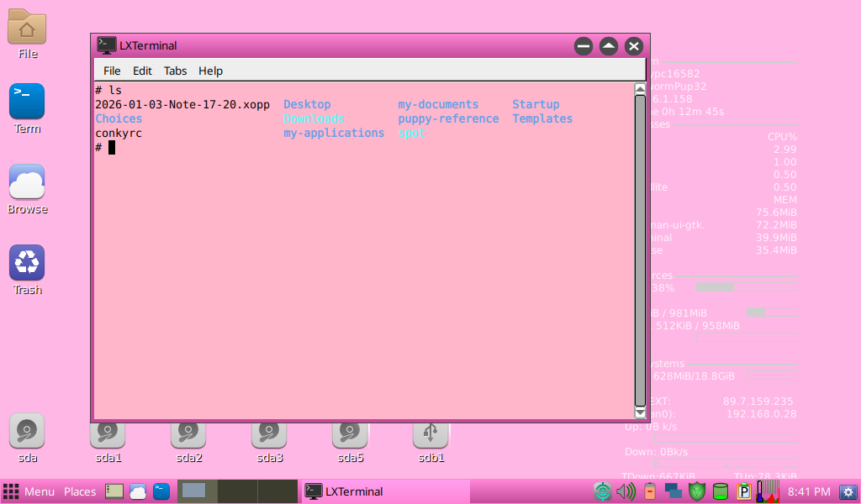This screenshot has height=504, width=861.
Task: Open the Browse cloud icon
Action: click(x=27, y=182)
